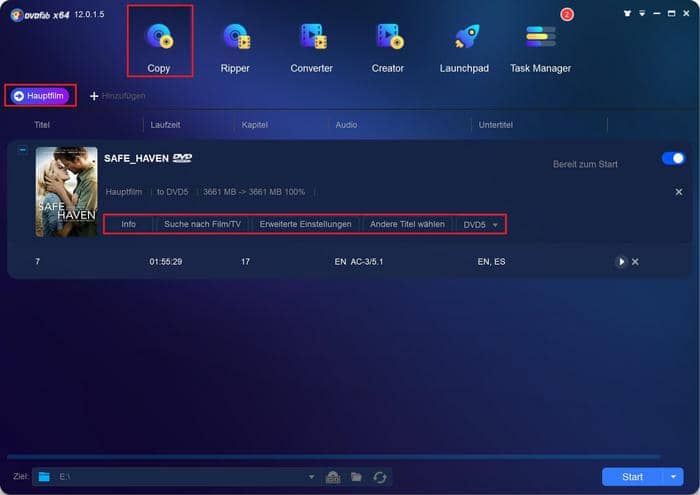Image resolution: width=700 pixels, height=495 pixels.
Task: Click the Untertitel column header
Action: [x=496, y=125]
